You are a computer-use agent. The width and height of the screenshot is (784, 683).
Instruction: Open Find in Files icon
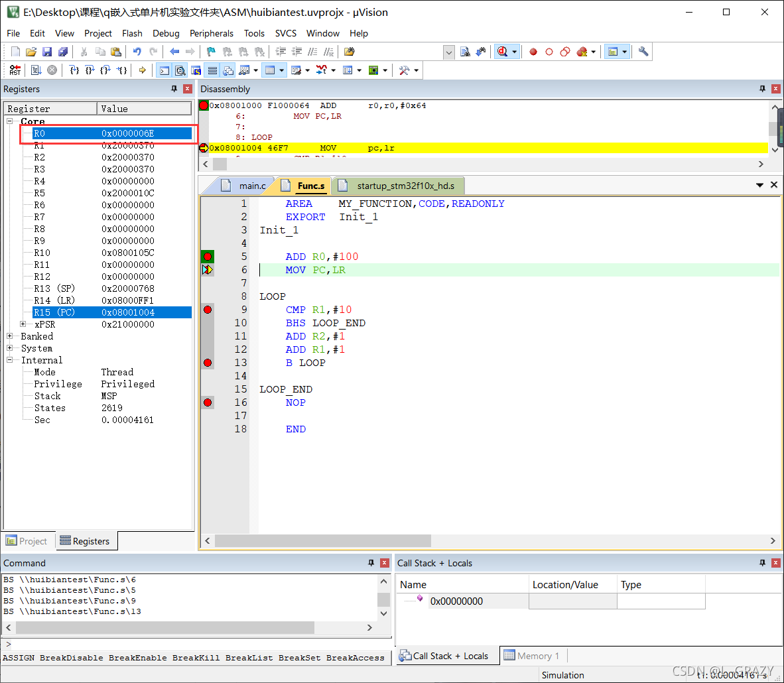coord(350,52)
